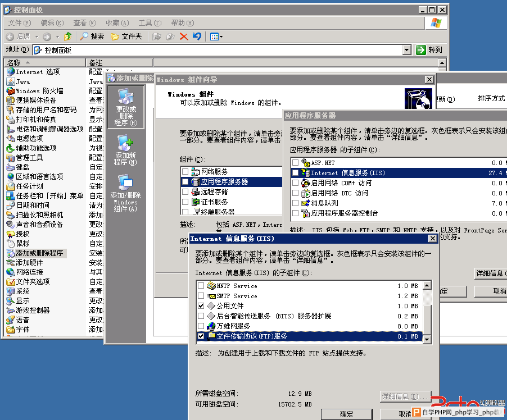Toggle the Internet 信息服务(IIS) checkbox
Screen dimensions: 507x420
tap(295, 173)
